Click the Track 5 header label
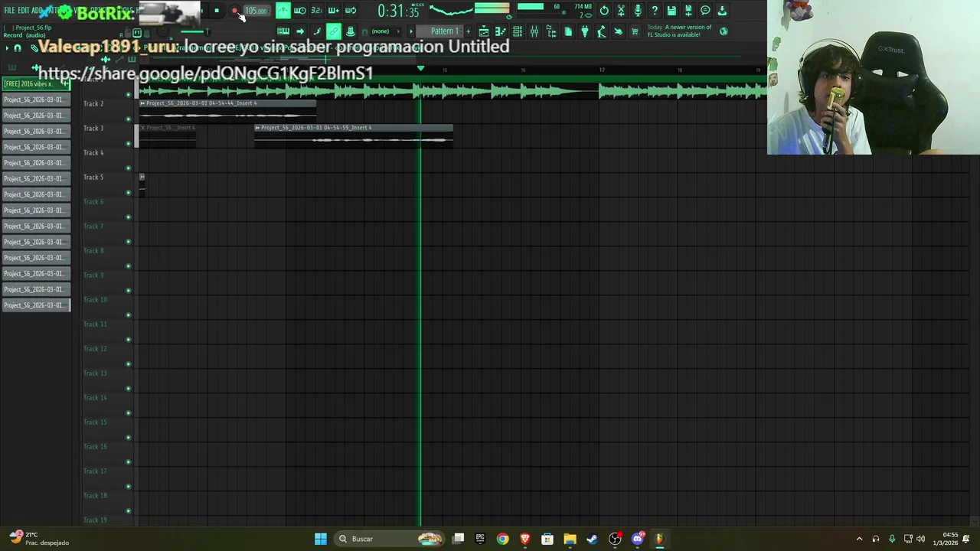980x551 pixels. pyautogui.click(x=93, y=177)
